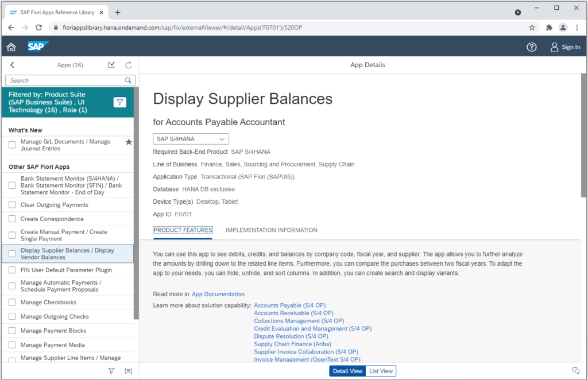This screenshot has width=588, height=380.
Task: Click the browser forward arrow
Action: 25,28
